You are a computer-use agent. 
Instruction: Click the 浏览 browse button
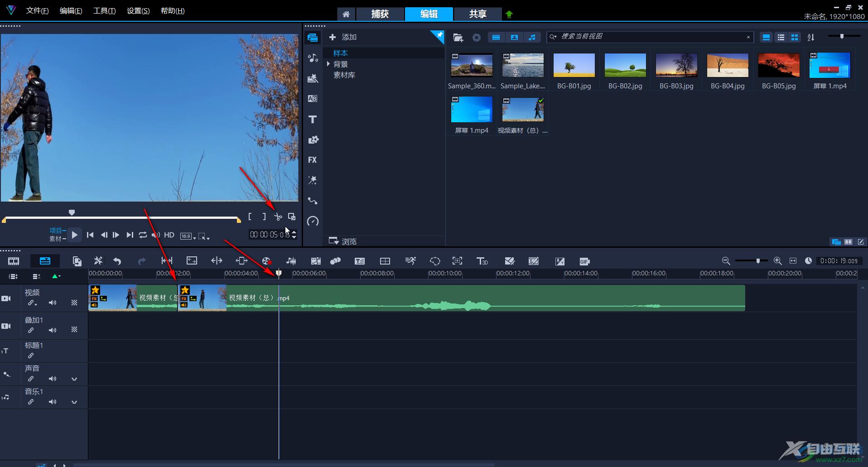(x=343, y=241)
